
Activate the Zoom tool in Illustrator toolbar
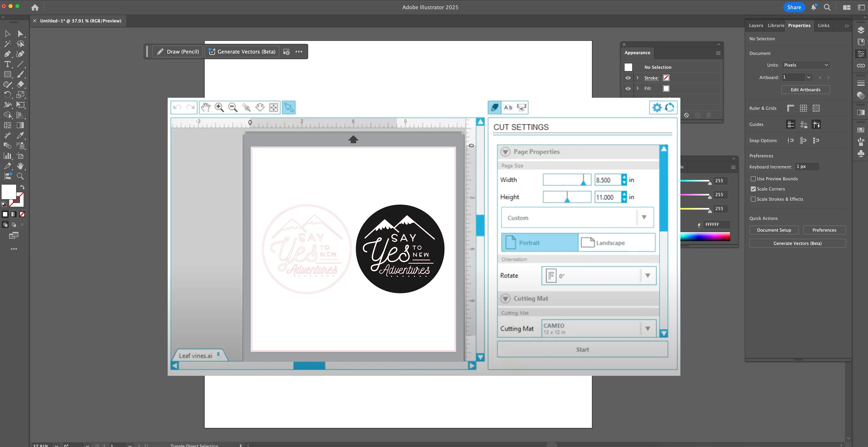pyautogui.click(x=20, y=176)
